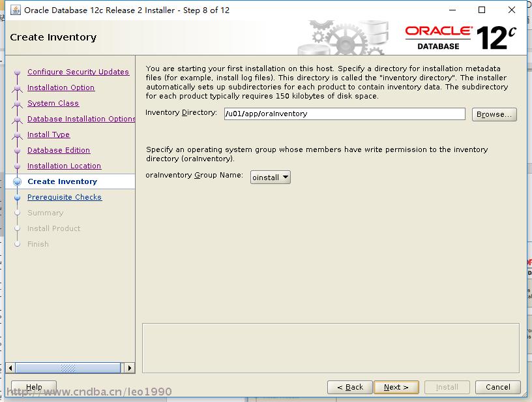Go to Prerequisite Checks step

[x=65, y=197]
